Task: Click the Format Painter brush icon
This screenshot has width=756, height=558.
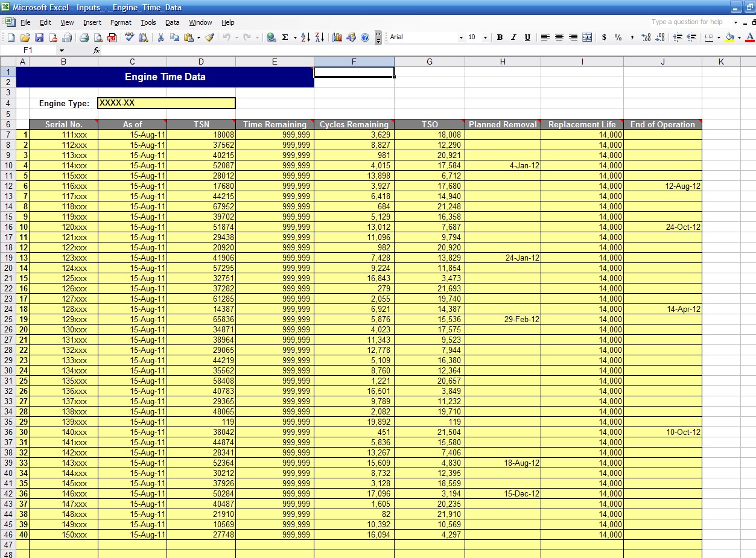Action: (209, 37)
